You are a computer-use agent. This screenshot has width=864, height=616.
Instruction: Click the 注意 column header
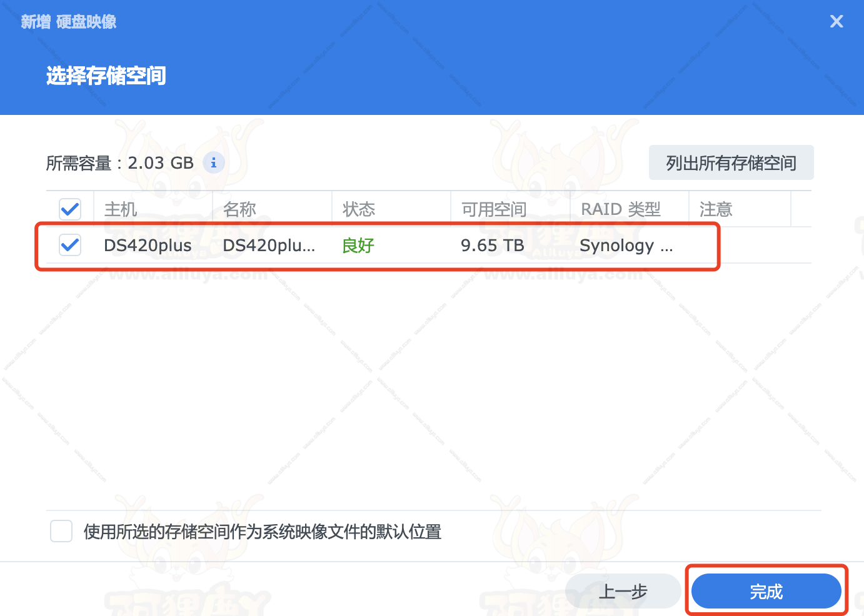click(740, 209)
